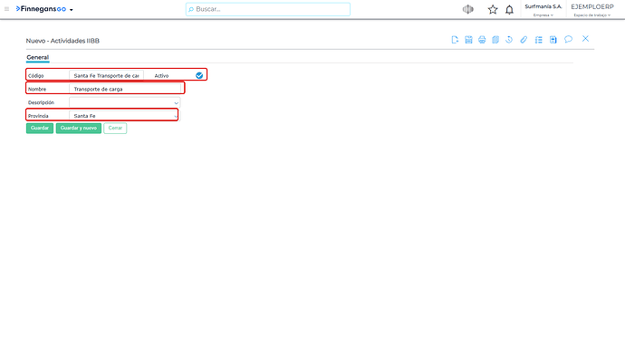The width and height of the screenshot is (625, 364).
Task: Click the gray assistant icon left of star
Action: click(x=468, y=9)
